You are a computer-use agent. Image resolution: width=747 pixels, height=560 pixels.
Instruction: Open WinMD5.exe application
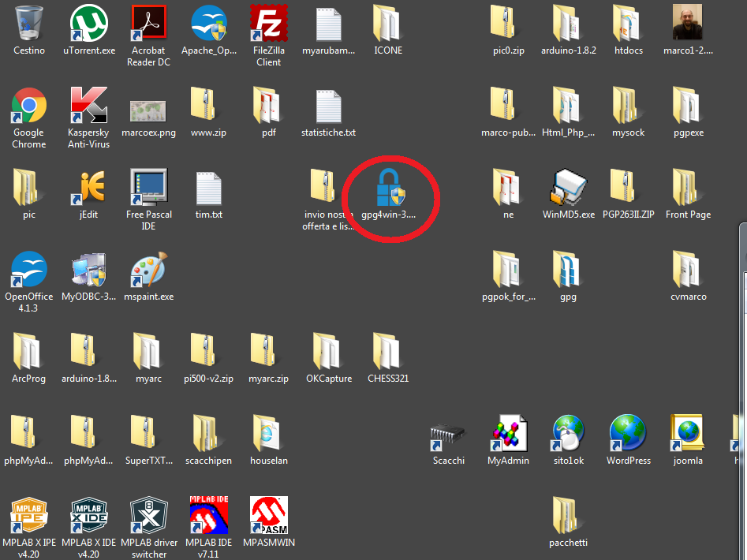pyautogui.click(x=569, y=188)
